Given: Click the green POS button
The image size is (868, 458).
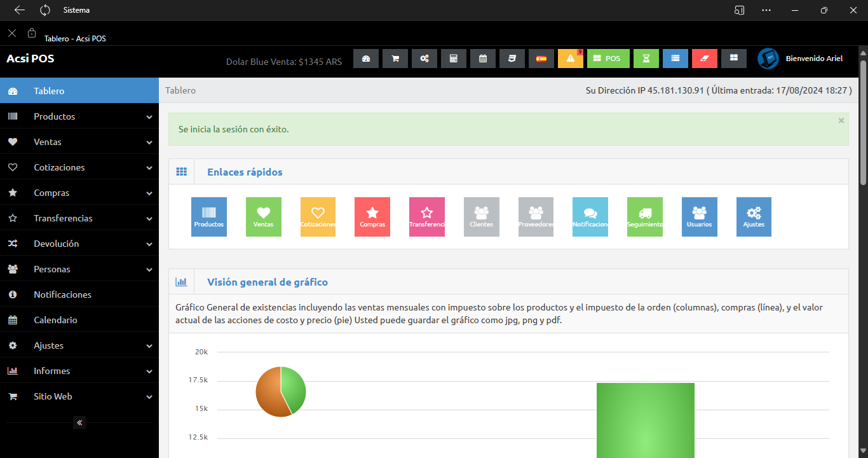Looking at the screenshot, I should point(608,59).
